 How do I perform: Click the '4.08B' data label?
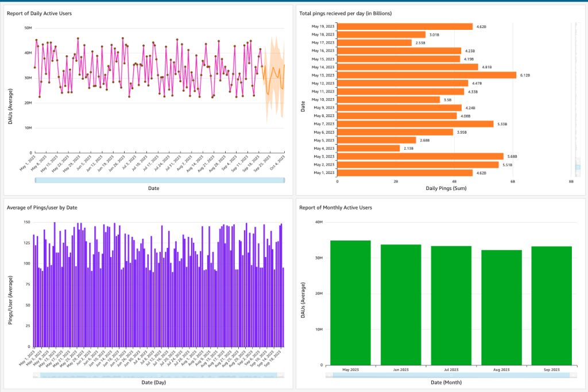click(x=465, y=116)
